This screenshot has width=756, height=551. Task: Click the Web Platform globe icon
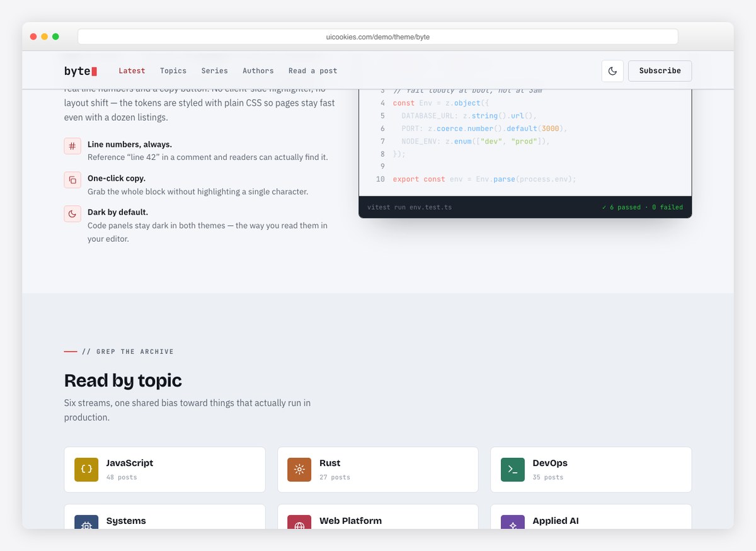click(x=299, y=523)
